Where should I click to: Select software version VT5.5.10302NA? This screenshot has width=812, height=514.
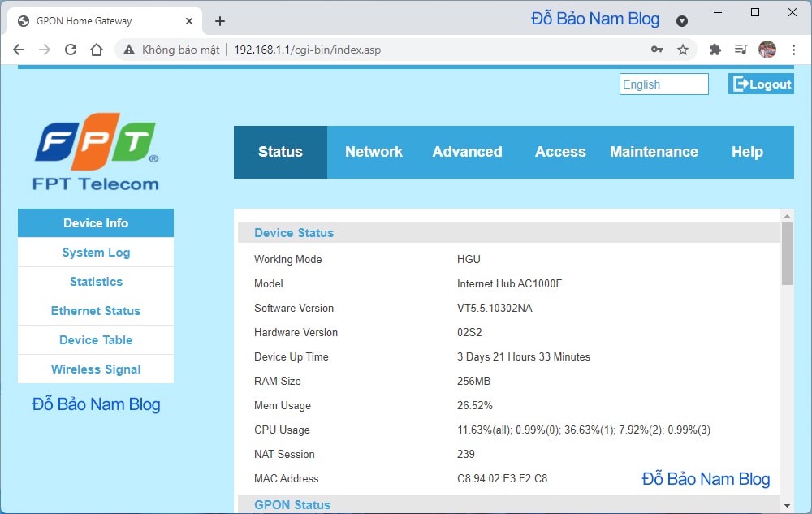(x=495, y=308)
